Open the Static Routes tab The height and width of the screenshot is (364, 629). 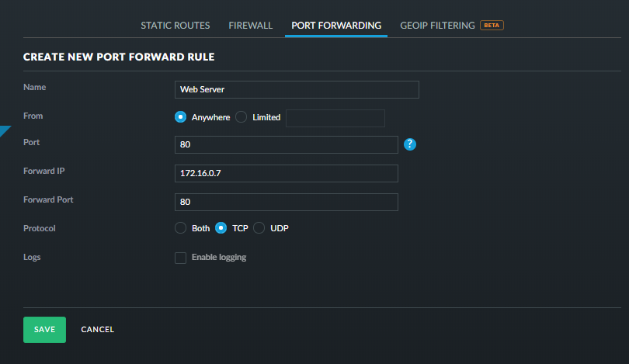(x=175, y=26)
